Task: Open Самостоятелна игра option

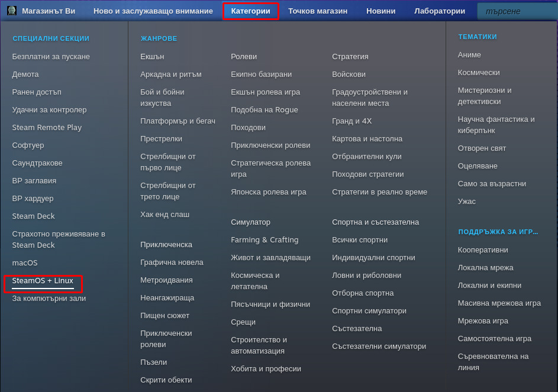Action: tap(495, 339)
